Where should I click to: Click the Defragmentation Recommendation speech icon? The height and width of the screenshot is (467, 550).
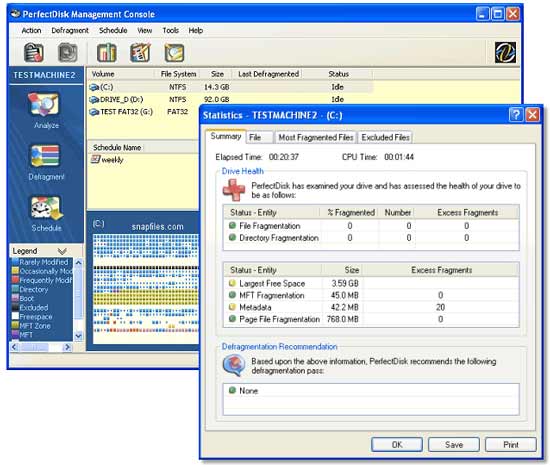(234, 365)
